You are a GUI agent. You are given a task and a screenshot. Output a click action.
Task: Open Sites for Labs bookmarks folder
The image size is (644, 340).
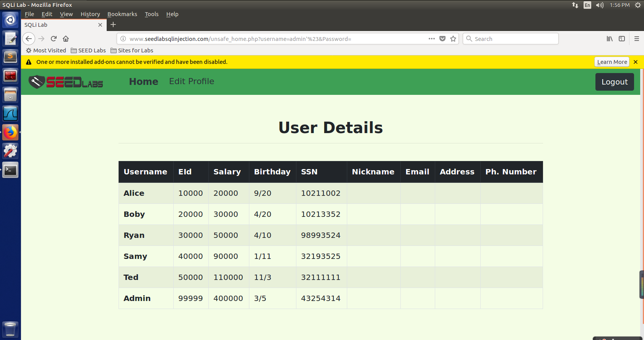132,50
